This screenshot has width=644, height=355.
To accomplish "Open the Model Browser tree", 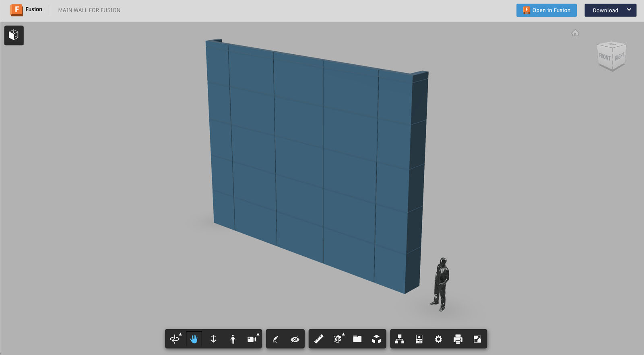I will click(400, 339).
